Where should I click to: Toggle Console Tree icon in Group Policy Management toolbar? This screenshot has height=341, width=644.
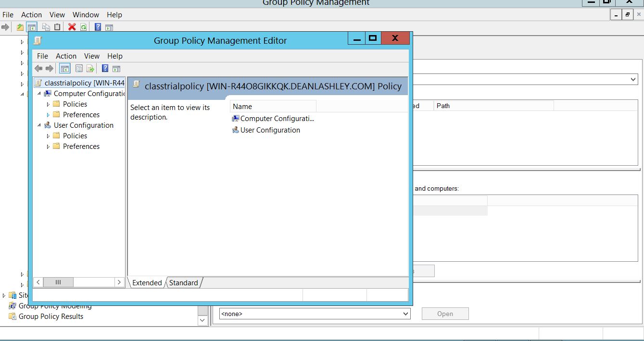[31, 27]
